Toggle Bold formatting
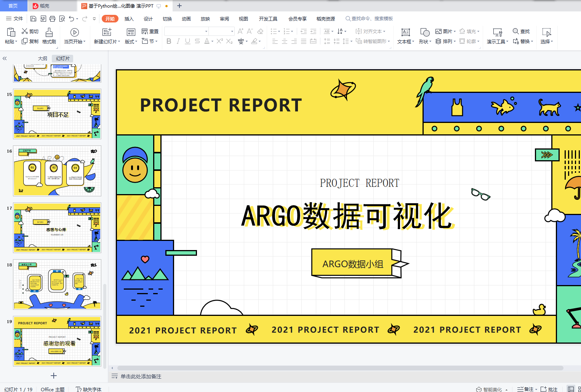This screenshot has width=581, height=392. (x=169, y=41)
